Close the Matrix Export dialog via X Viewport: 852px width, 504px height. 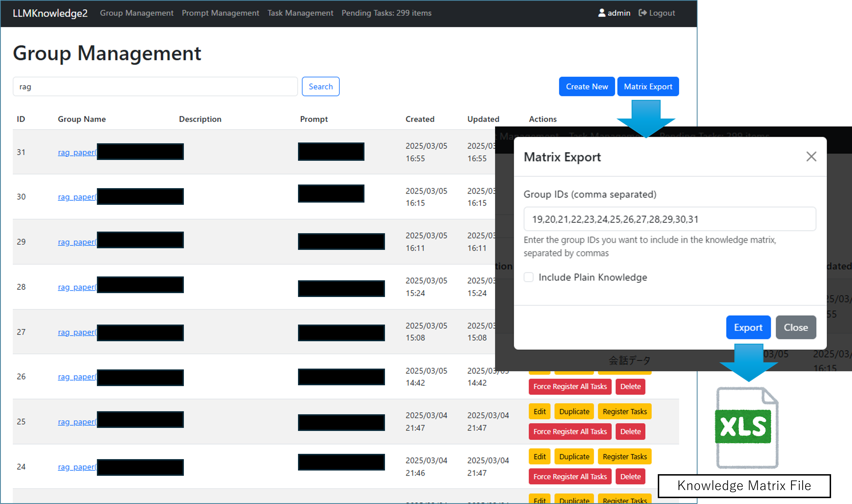click(812, 156)
